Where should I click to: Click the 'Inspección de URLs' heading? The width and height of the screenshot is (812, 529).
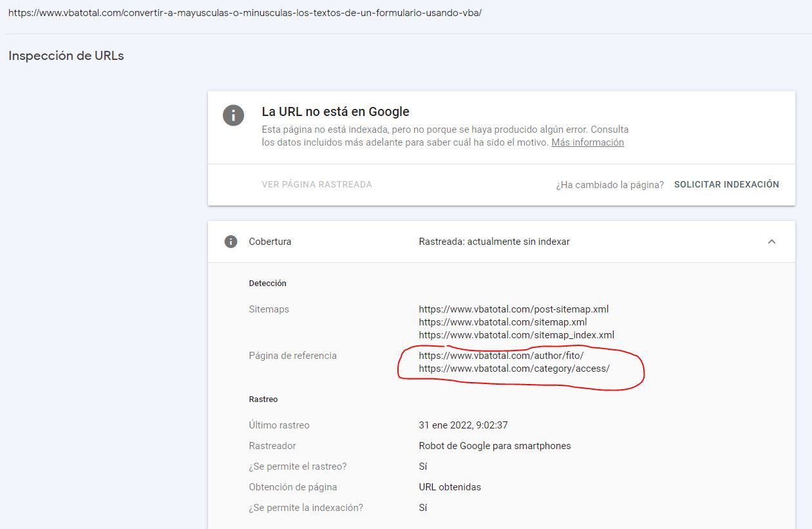[x=66, y=56]
